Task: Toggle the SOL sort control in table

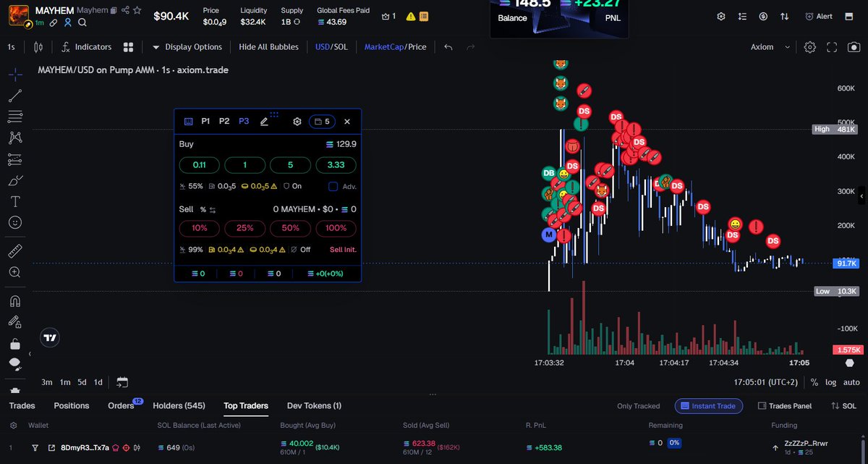Action: pos(844,406)
